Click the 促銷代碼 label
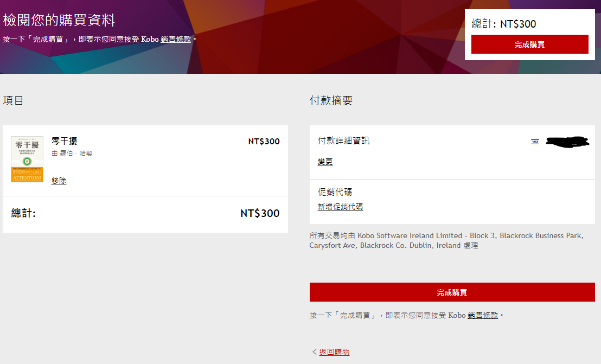 (335, 192)
